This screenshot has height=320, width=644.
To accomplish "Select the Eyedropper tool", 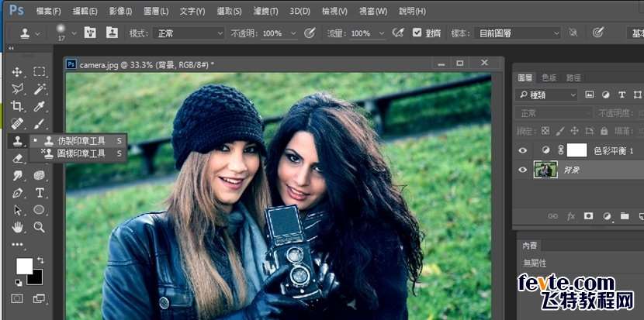I will tap(39, 106).
